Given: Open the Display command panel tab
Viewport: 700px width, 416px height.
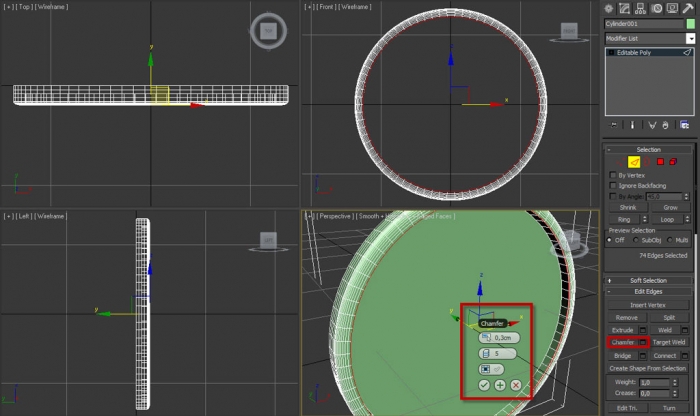Looking at the screenshot, I should tap(672, 8).
